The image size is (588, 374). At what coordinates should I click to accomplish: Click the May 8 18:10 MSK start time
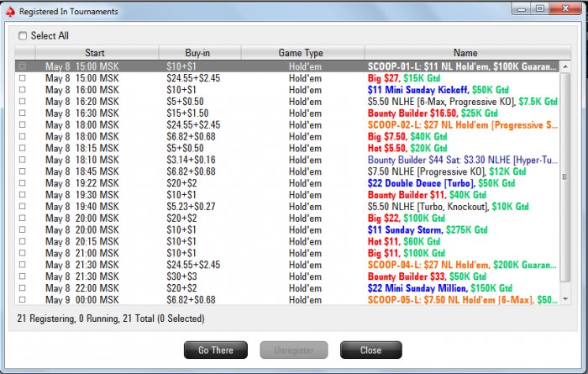coord(82,160)
